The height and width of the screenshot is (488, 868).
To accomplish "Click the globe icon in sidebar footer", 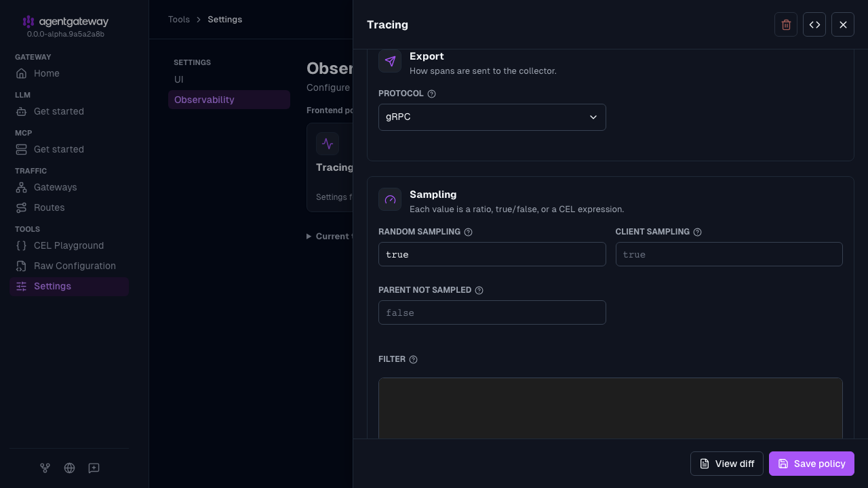I will [x=69, y=468].
